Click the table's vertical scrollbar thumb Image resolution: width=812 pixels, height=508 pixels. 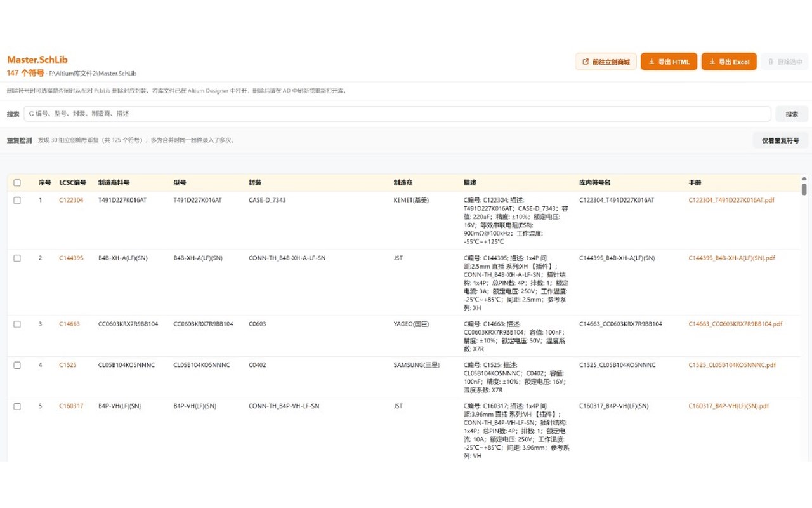tap(804, 189)
